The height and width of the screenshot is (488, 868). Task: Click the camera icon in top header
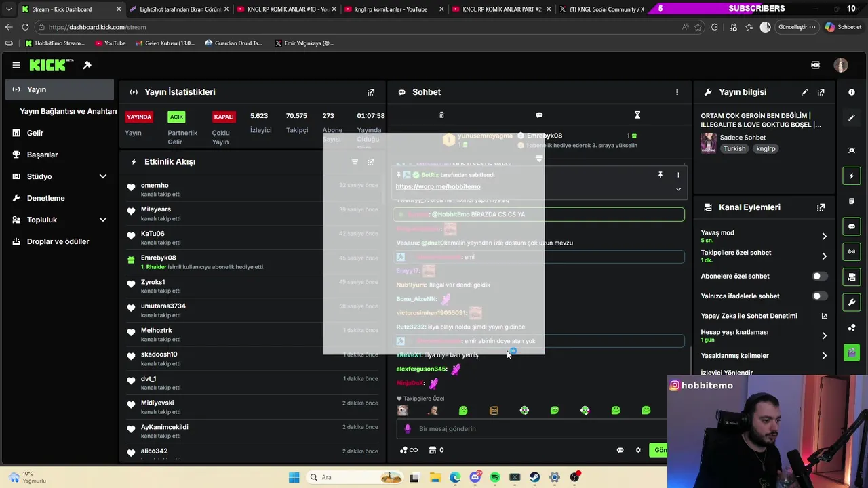(x=816, y=65)
